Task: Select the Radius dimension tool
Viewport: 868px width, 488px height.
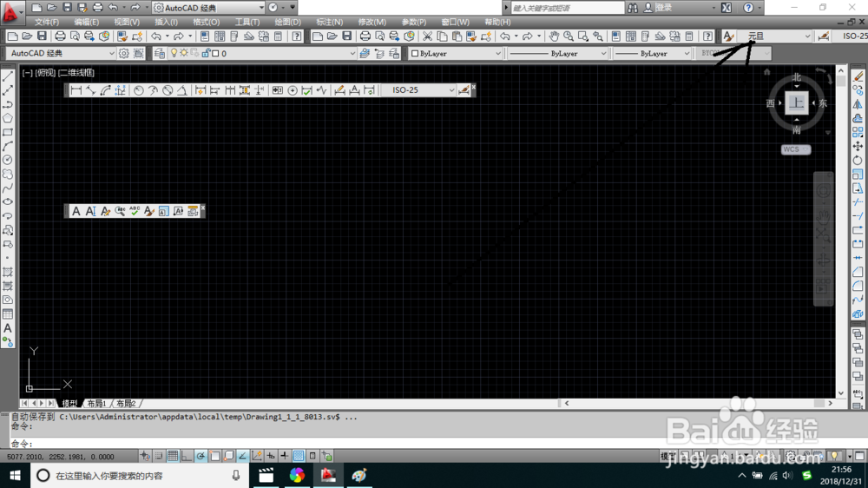Action: [x=138, y=90]
